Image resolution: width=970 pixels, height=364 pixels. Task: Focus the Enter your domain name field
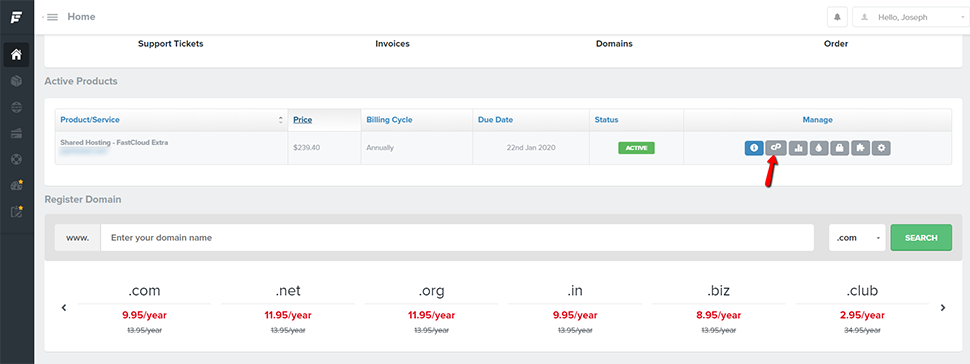pos(457,238)
